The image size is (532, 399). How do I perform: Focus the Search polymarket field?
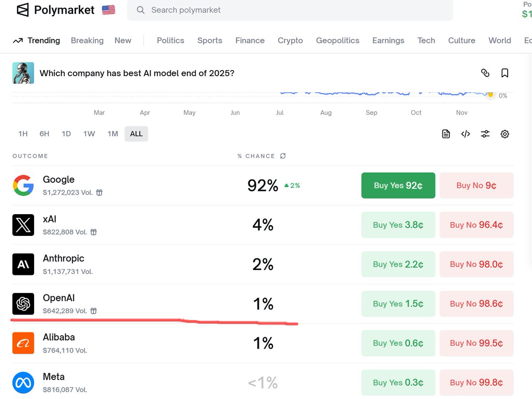(x=290, y=10)
